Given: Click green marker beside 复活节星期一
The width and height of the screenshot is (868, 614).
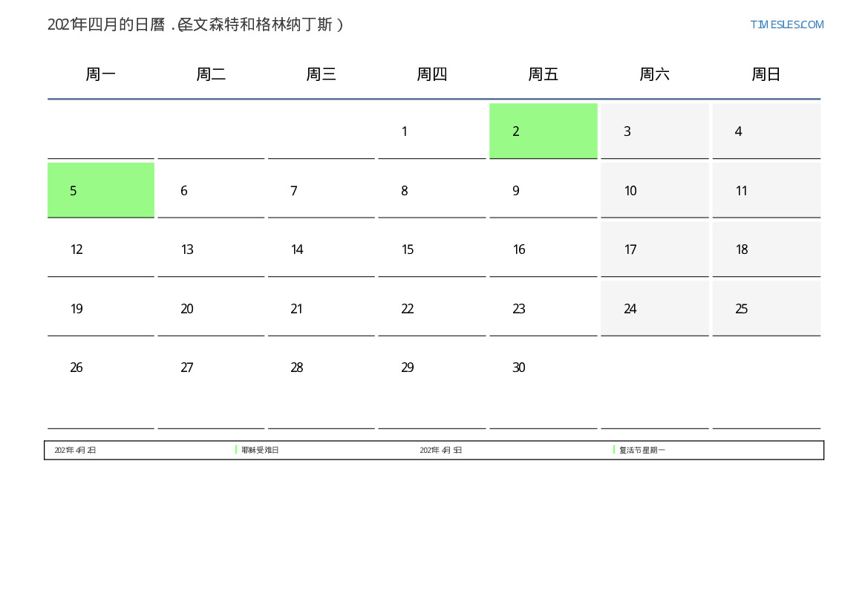Looking at the screenshot, I should click(x=614, y=450).
